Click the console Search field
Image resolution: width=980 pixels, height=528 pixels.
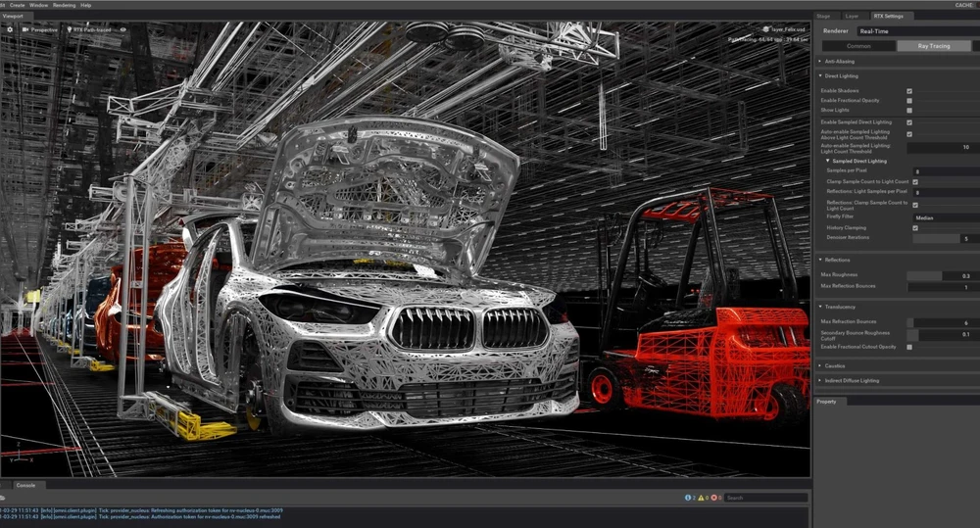[x=766, y=498]
